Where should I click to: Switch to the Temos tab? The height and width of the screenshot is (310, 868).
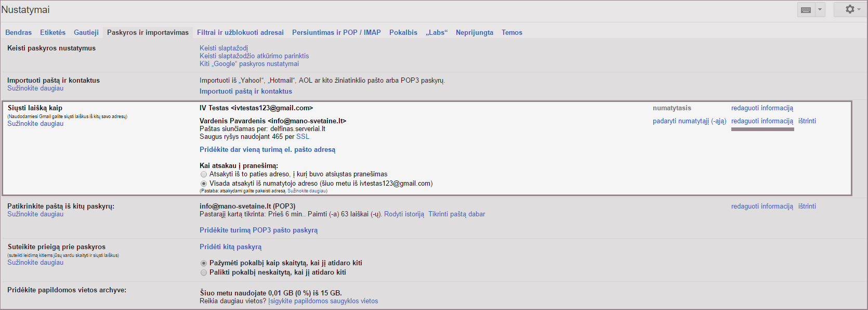tap(511, 32)
